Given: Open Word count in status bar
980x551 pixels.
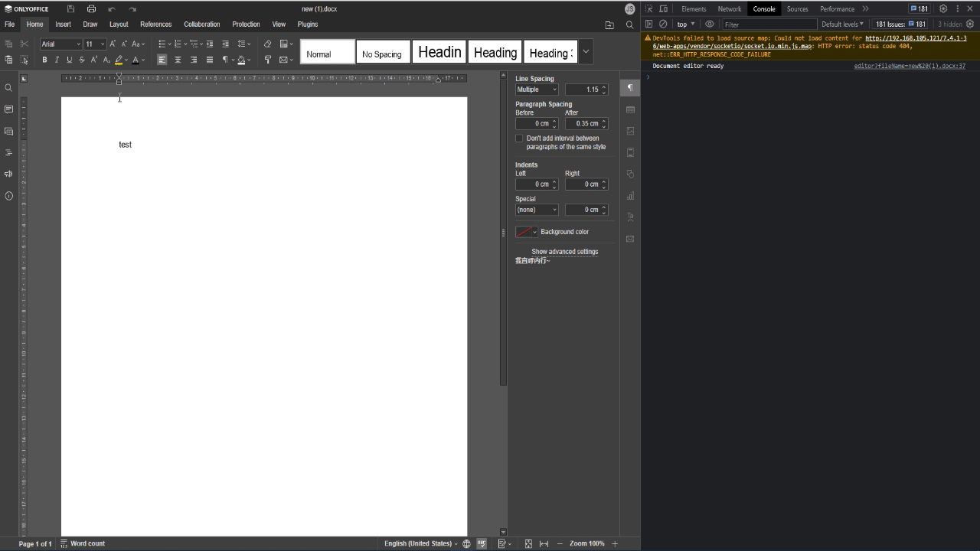Looking at the screenshot, I should 83,543.
